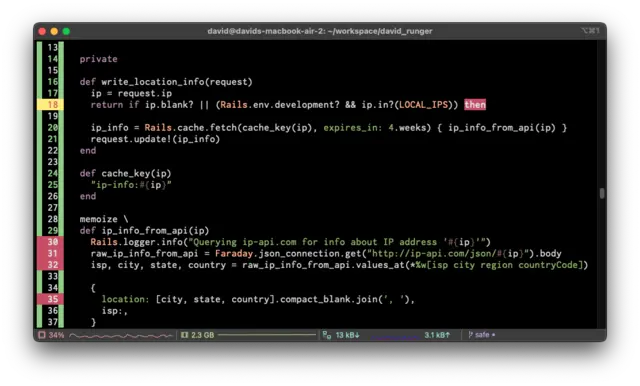Click the 34% CPU value
The width and height of the screenshot is (640, 386).
(56, 335)
